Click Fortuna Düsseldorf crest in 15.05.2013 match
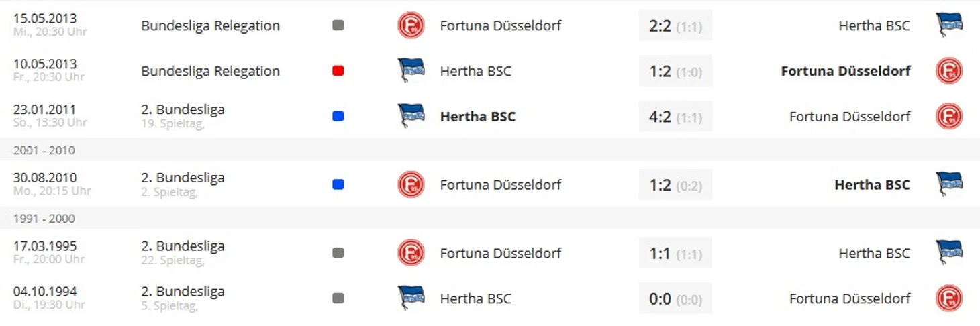The height and width of the screenshot is (326, 980). (x=411, y=25)
